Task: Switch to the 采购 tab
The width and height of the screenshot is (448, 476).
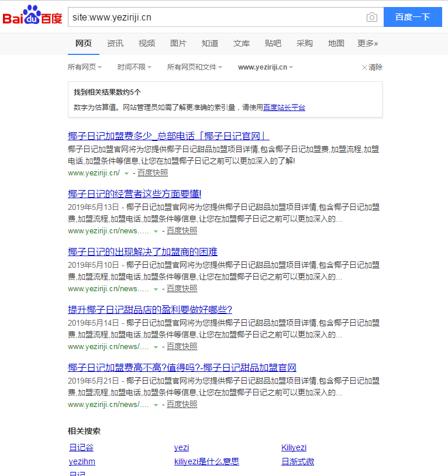Action: click(305, 43)
